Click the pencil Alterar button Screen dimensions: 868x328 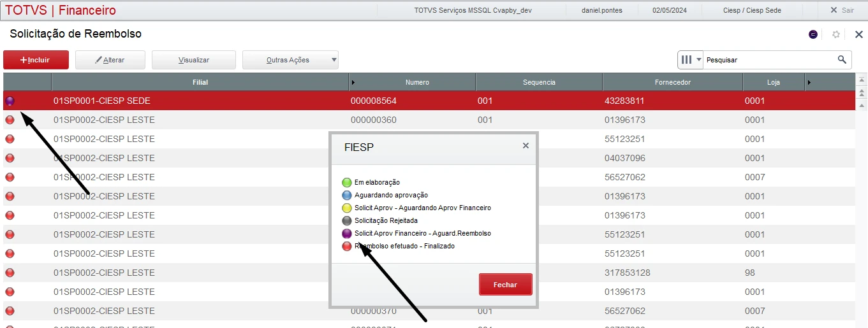pos(110,60)
